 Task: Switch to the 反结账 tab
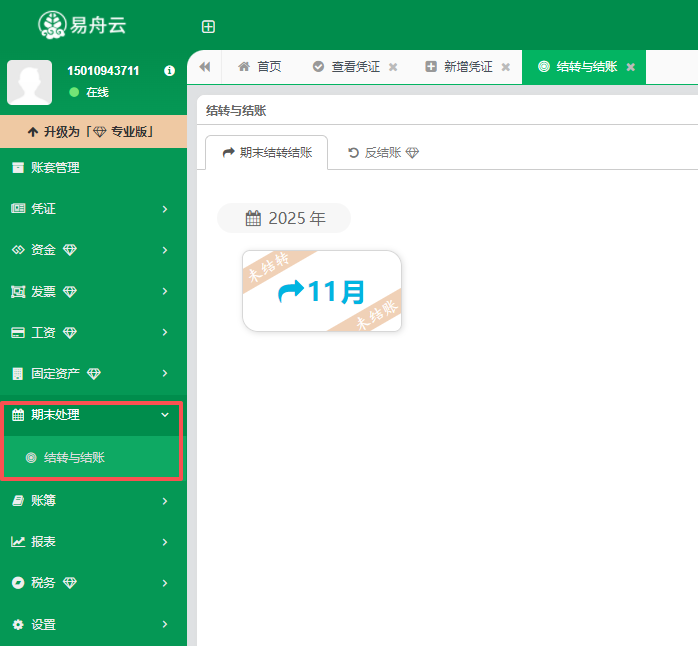[382, 153]
